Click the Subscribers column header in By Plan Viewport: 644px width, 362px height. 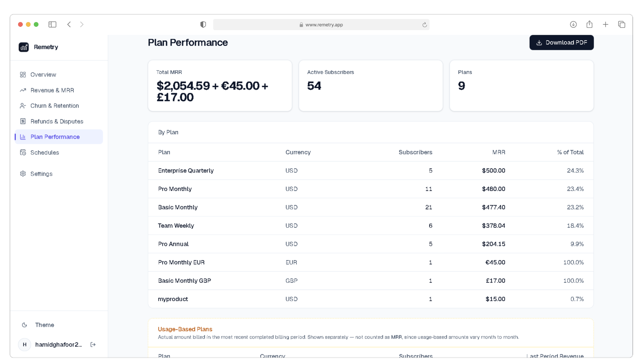click(x=415, y=152)
